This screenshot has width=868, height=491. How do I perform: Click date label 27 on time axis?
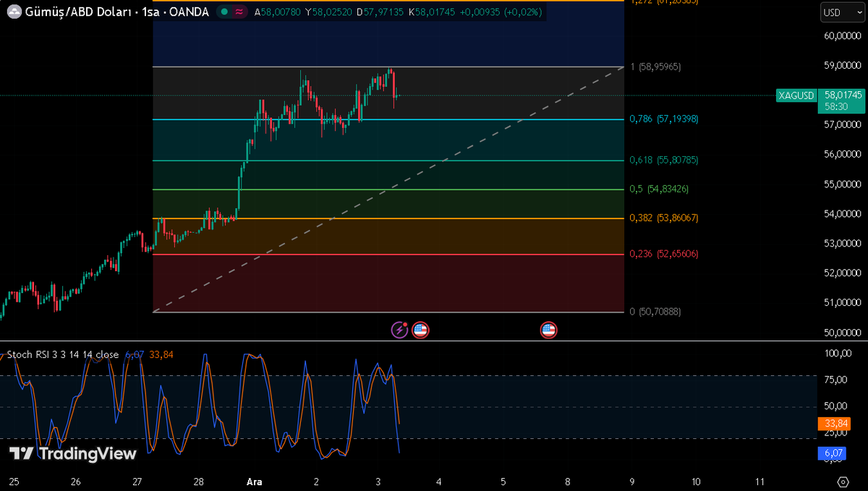pyautogui.click(x=138, y=482)
